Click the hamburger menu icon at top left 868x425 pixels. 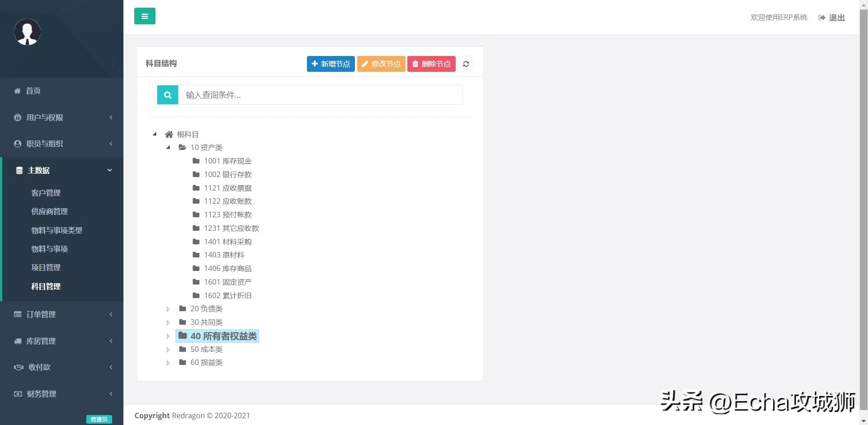pos(145,16)
